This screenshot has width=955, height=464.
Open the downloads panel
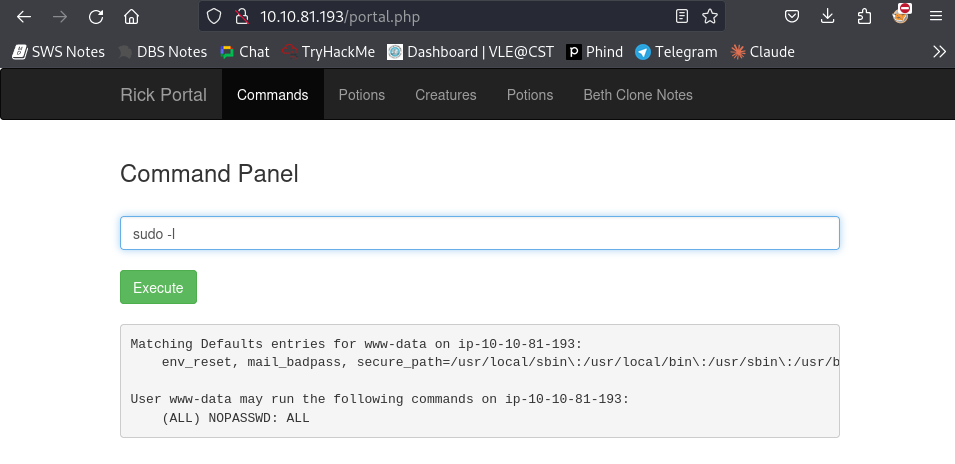pyautogui.click(x=828, y=16)
